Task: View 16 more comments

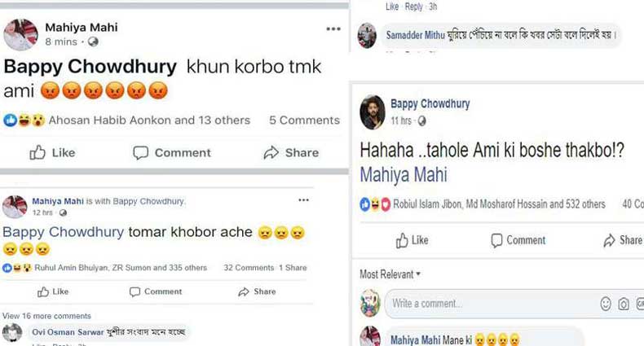Action: coord(46,316)
